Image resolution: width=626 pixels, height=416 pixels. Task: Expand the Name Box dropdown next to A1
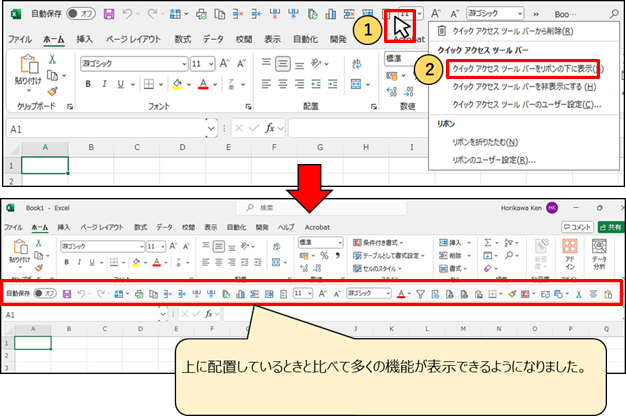(211, 129)
